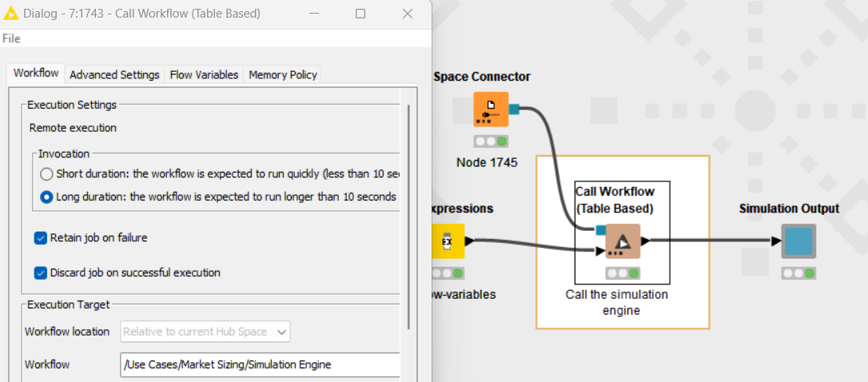Select the Long duration invocation option

coord(47,197)
